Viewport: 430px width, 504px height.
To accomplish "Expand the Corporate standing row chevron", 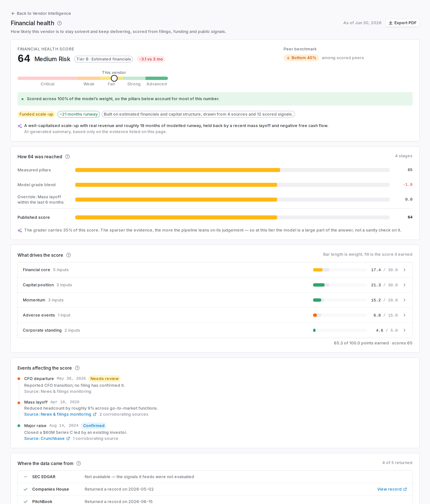I will click(x=404, y=330).
